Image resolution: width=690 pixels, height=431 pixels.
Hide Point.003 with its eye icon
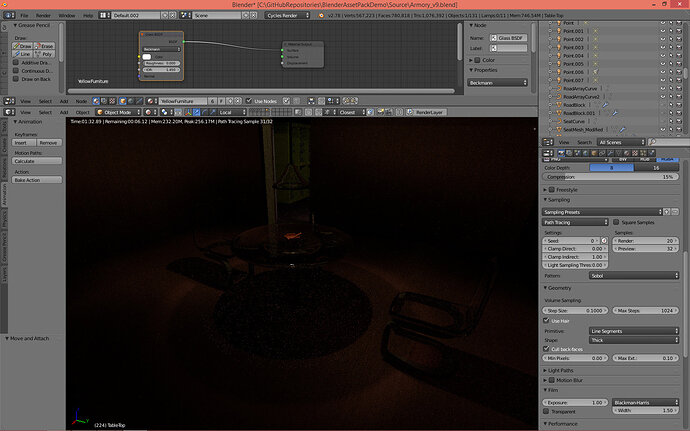(663, 47)
